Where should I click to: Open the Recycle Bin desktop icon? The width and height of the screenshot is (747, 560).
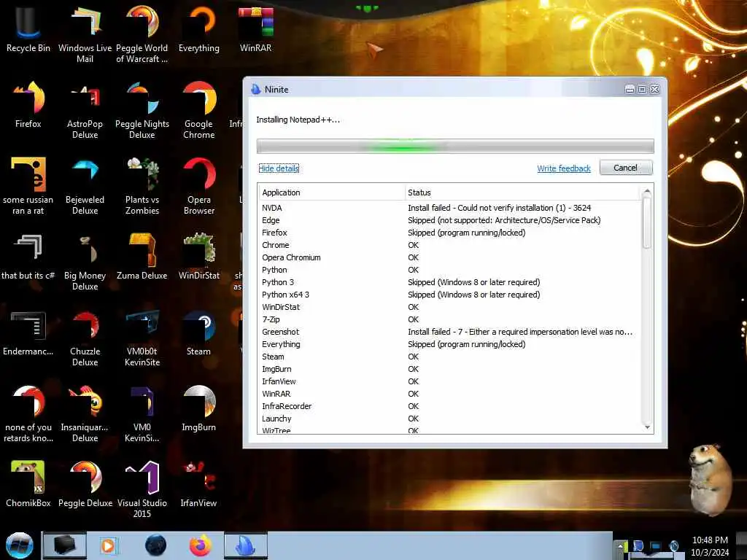28,28
